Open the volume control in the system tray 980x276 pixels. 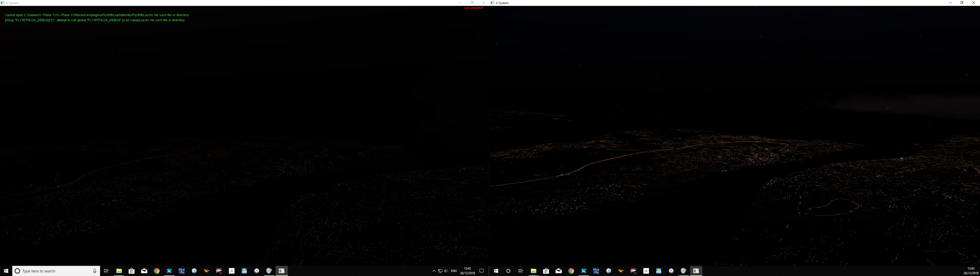pos(446,271)
